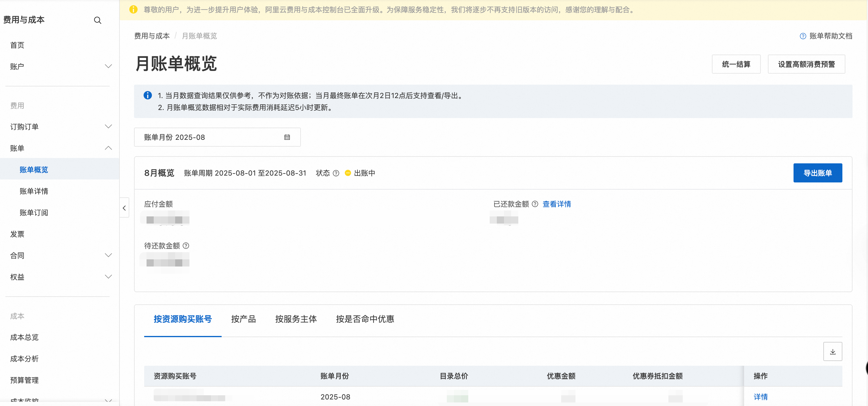The image size is (868, 406).
Task: Collapse the sidebar with the left arrow handle
Action: tap(124, 208)
